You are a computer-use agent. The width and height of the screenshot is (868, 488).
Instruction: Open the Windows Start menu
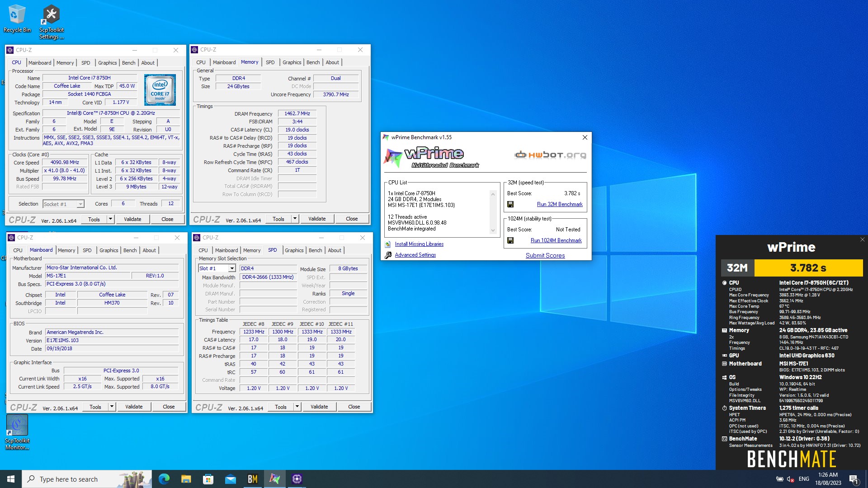11,479
